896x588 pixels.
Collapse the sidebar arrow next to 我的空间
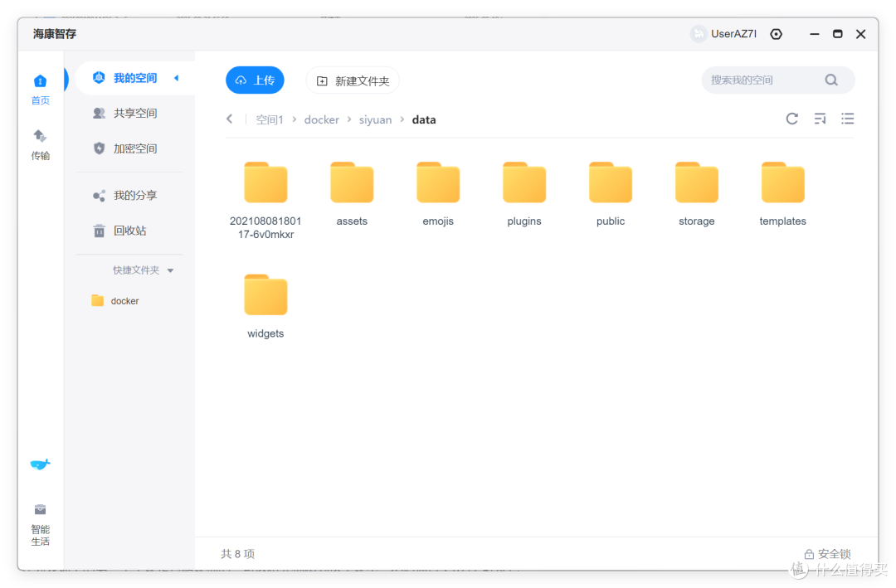click(x=176, y=78)
